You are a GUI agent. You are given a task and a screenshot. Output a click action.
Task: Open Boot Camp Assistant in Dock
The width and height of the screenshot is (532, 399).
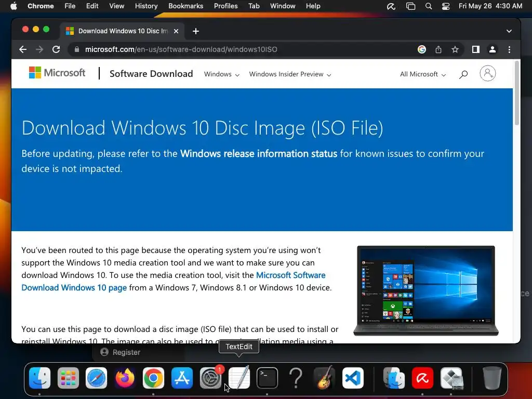click(x=451, y=378)
